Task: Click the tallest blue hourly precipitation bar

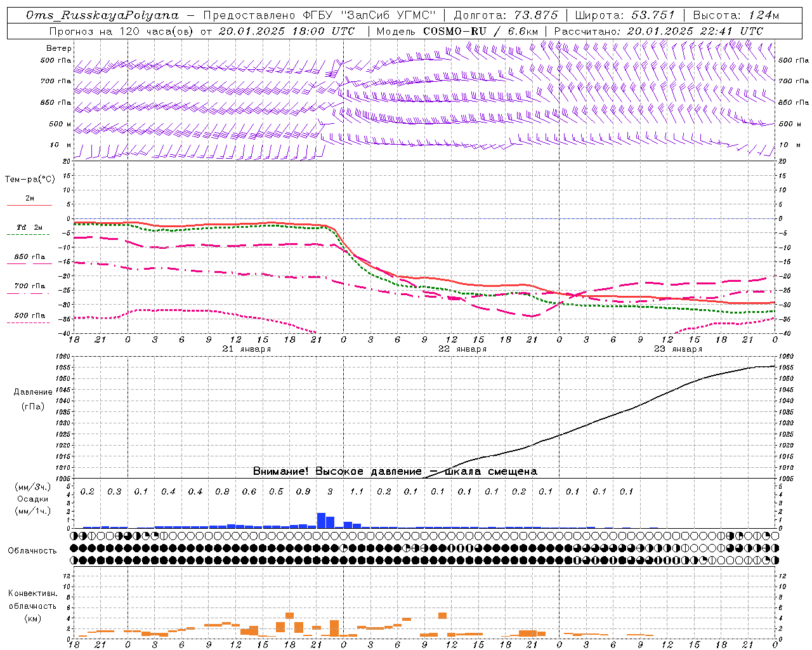Action: point(321,520)
